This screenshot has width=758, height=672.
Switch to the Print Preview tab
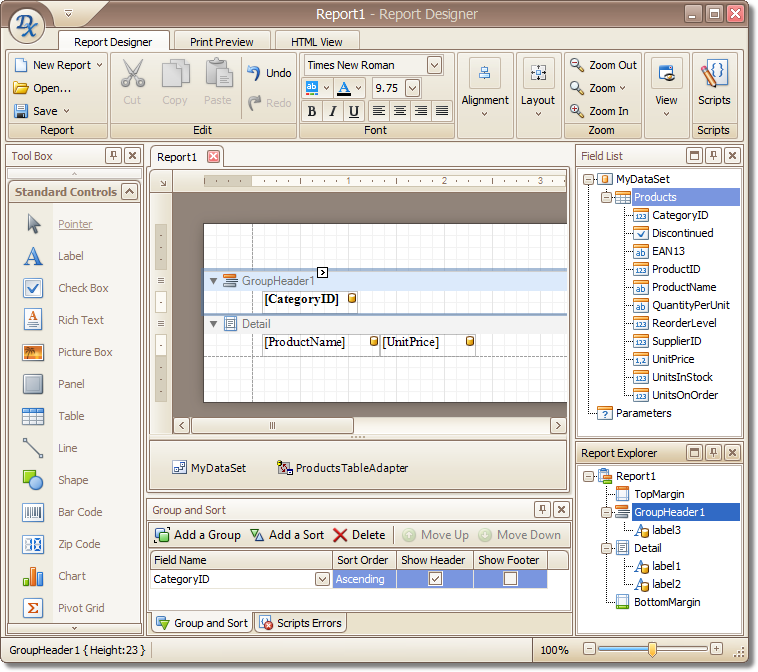click(x=221, y=42)
